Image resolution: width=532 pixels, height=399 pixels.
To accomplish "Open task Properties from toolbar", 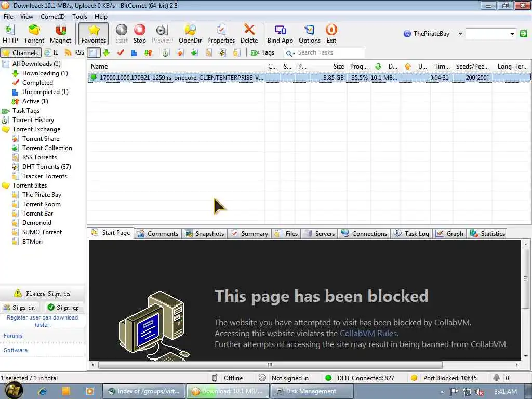I will (221, 34).
